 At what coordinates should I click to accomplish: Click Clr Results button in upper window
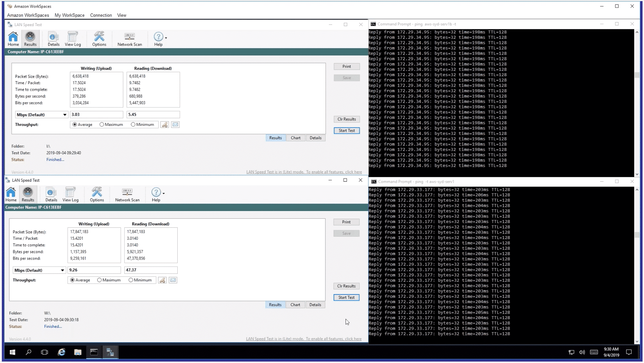coord(347,119)
